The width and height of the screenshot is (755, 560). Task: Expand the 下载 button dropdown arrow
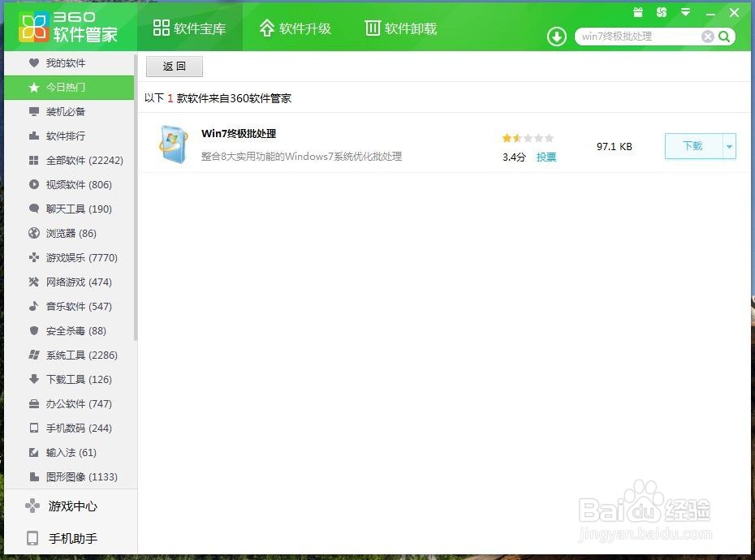pyautogui.click(x=729, y=146)
